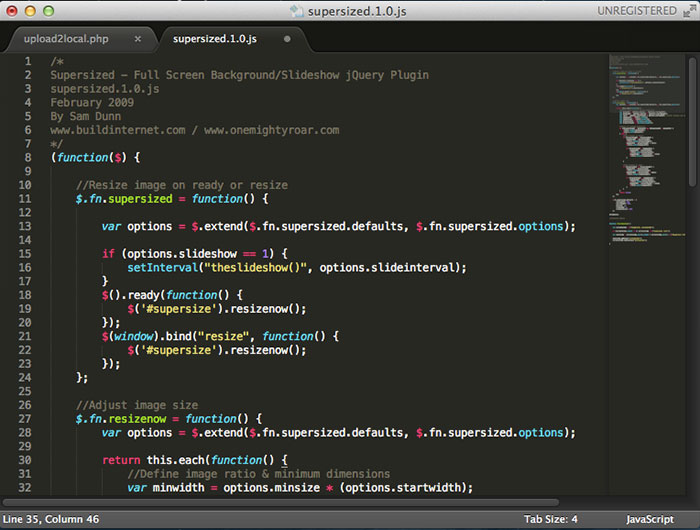Viewport: 700px width, 530px height.
Task: Click the horizontal scrollbar thumb
Action: (280, 502)
